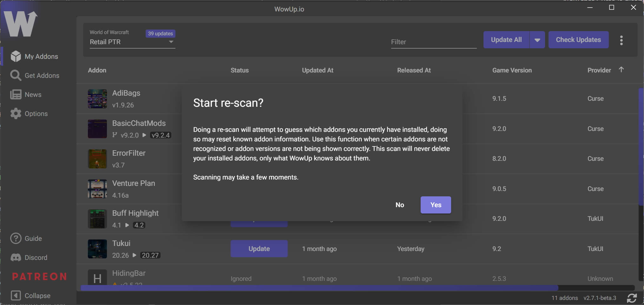644x305 pixels.
Task: Open the three-dot more options menu
Action: [x=621, y=40]
